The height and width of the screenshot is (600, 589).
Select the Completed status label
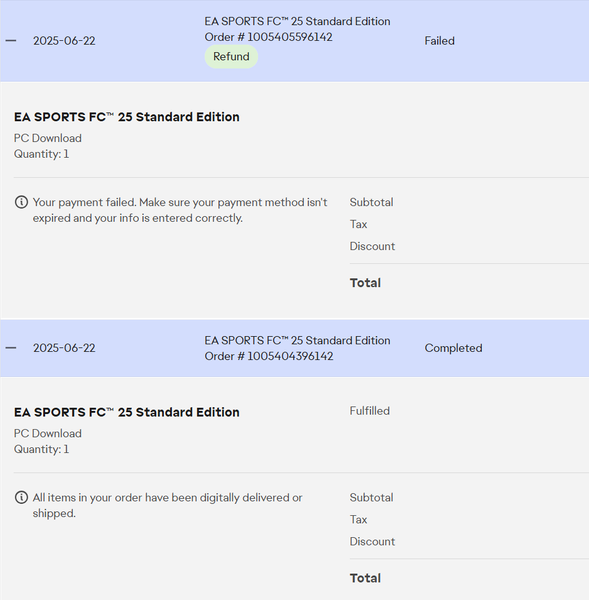coord(453,348)
